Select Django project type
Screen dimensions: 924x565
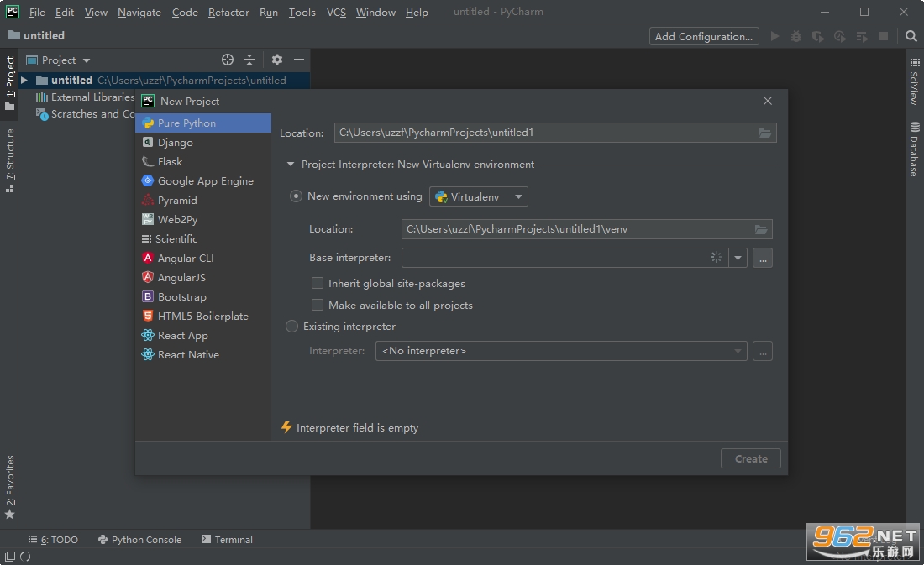pyautogui.click(x=203, y=143)
